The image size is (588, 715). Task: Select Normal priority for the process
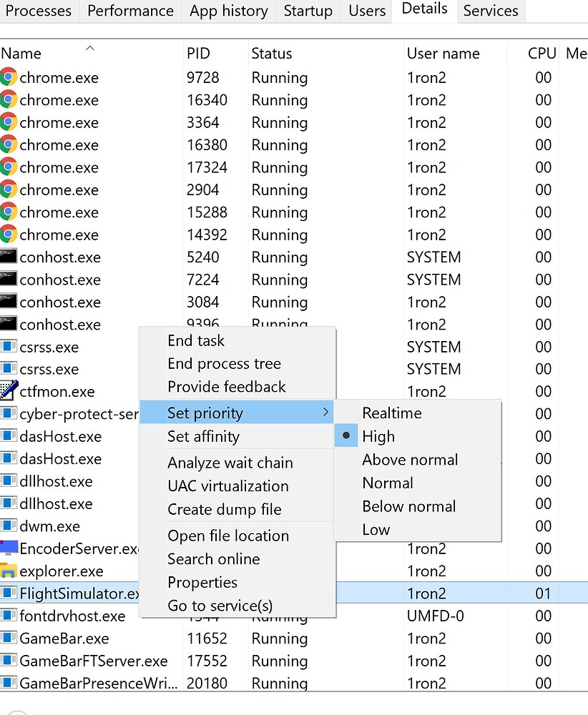[x=387, y=483]
